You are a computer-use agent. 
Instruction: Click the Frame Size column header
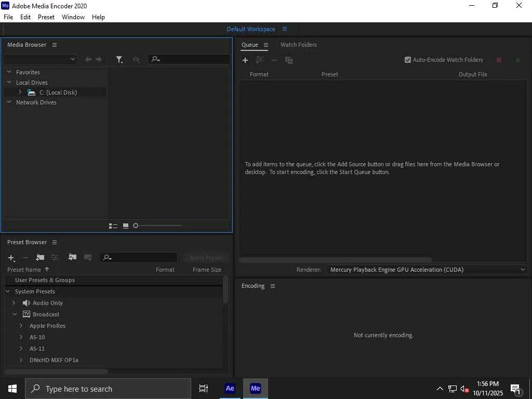point(207,270)
